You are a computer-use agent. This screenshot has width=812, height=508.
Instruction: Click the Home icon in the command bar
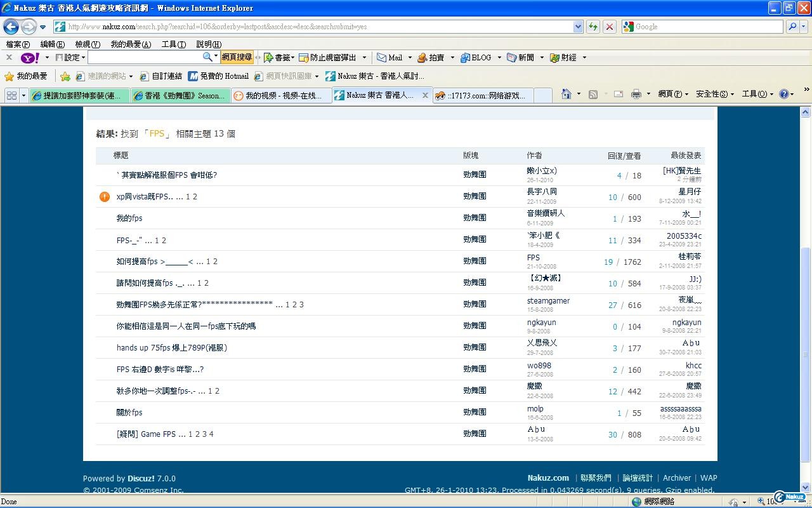566,94
